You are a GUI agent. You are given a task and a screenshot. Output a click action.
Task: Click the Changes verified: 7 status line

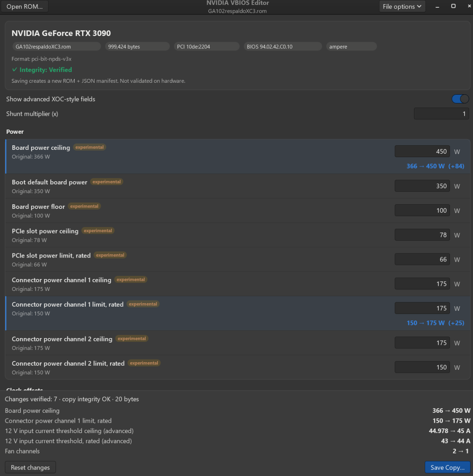point(72,399)
